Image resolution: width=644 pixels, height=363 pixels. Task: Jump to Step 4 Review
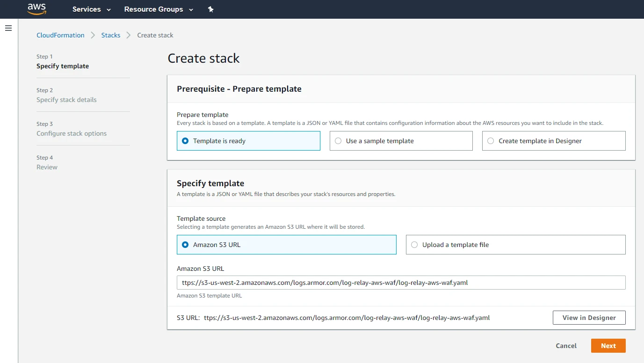point(47,167)
